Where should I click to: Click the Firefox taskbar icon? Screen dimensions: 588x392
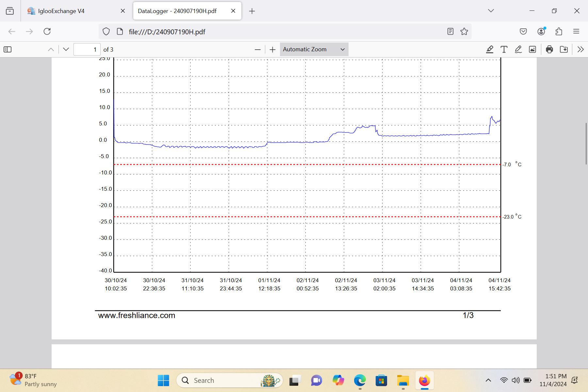(x=425, y=381)
